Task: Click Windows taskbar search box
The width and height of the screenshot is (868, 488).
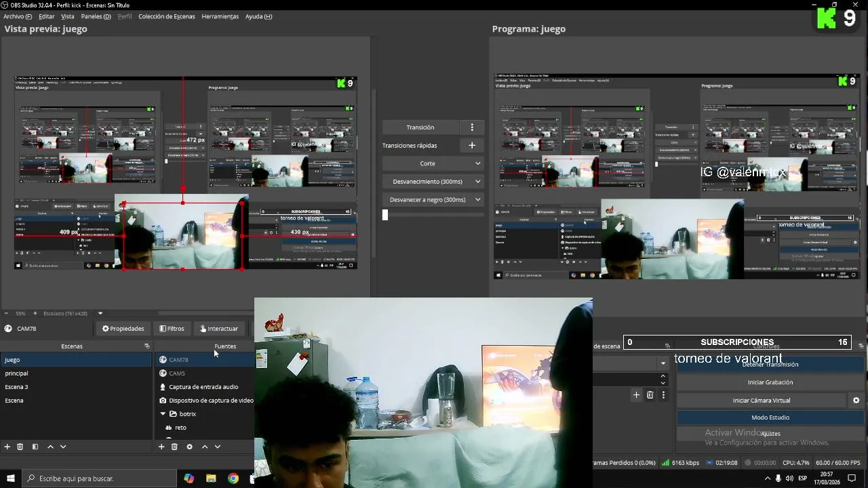Action: click(x=99, y=479)
